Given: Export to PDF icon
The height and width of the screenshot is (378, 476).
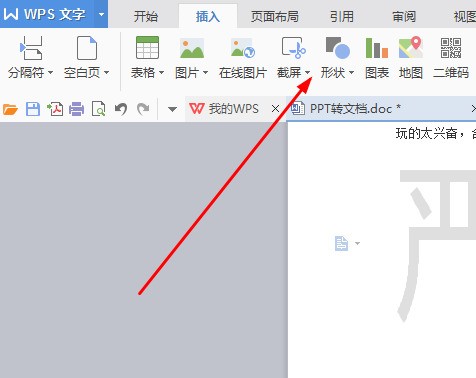Looking at the screenshot, I should (55, 109).
